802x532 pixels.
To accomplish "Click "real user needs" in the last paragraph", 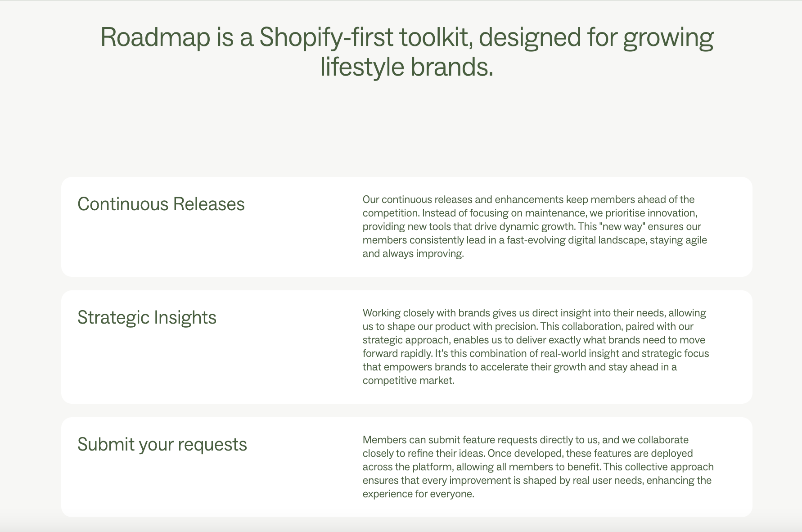I will [x=607, y=480].
